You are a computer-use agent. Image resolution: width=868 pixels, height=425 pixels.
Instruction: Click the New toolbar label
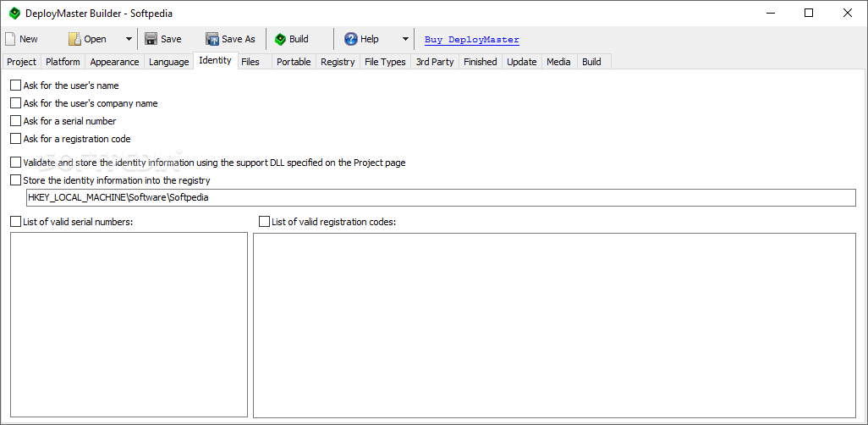click(x=29, y=39)
